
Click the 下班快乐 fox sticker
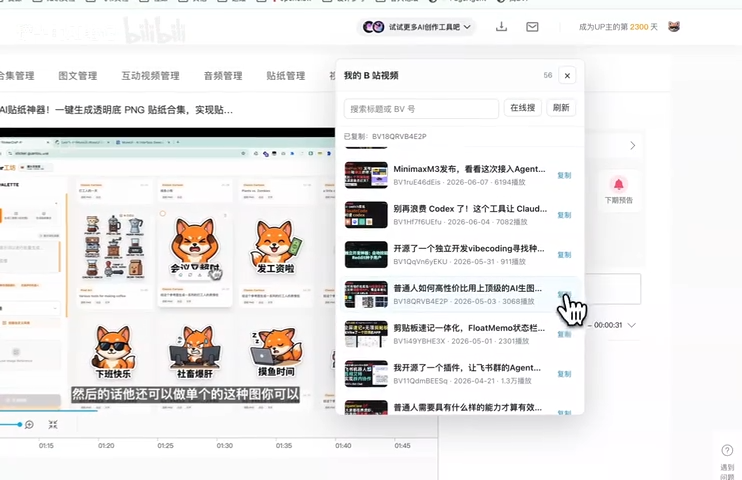pos(113,351)
